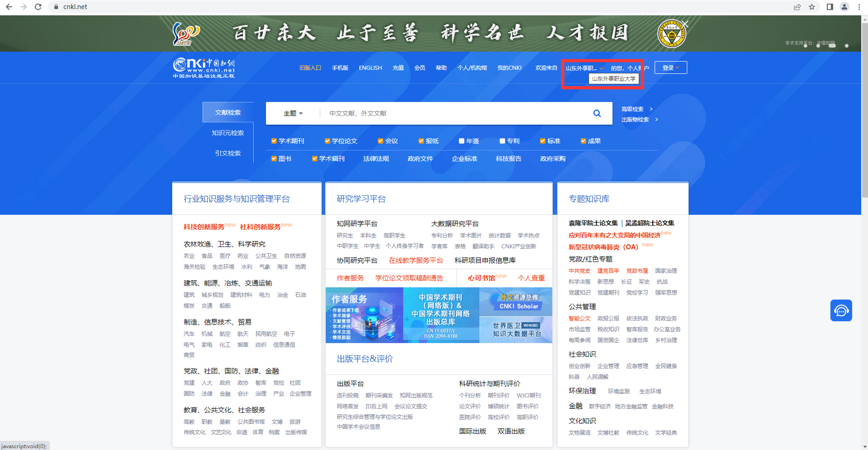868x450 pixels.
Task: Bookmark this page with star icon
Action: tap(812, 7)
